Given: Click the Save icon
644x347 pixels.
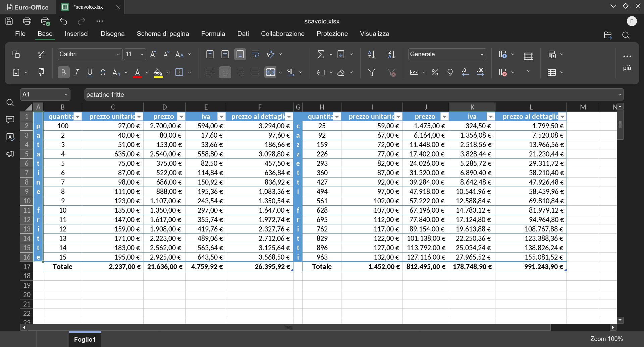Looking at the screenshot, I should click(x=9, y=21).
